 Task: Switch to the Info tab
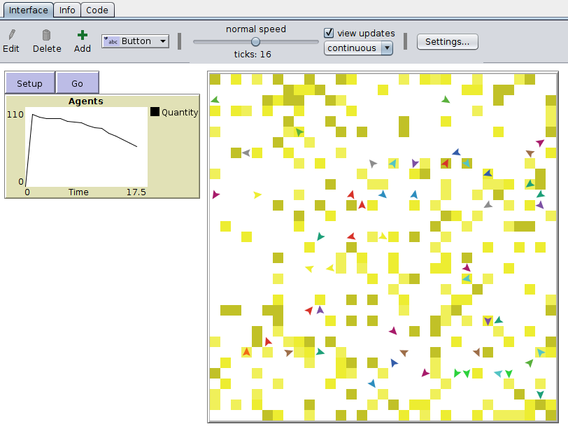(67, 10)
